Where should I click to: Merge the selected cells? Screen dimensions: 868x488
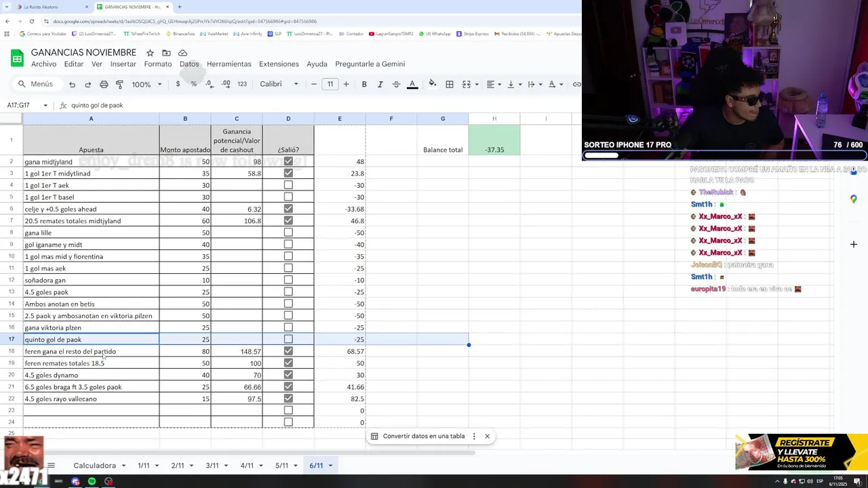coord(466,84)
